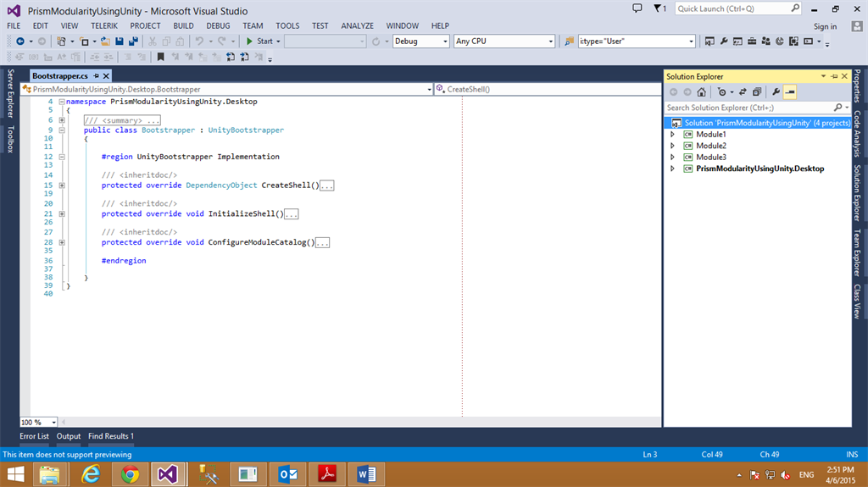
Task: Open the Team Explorer side tab
Action: tap(857, 252)
